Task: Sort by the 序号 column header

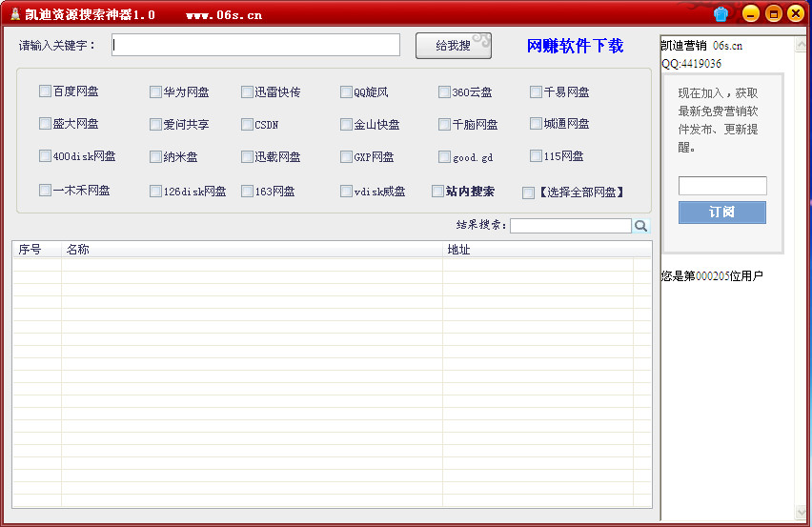Action: pyautogui.click(x=37, y=250)
